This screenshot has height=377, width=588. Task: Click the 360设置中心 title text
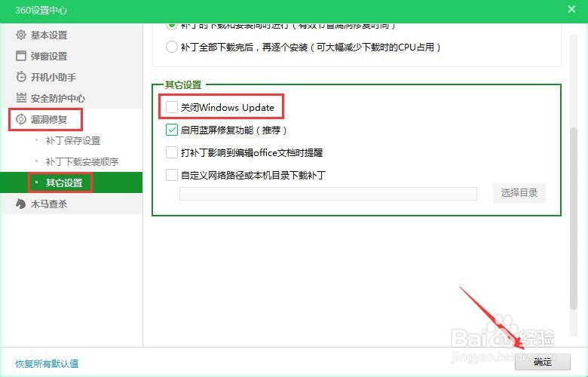pyautogui.click(x=41, y=10)
